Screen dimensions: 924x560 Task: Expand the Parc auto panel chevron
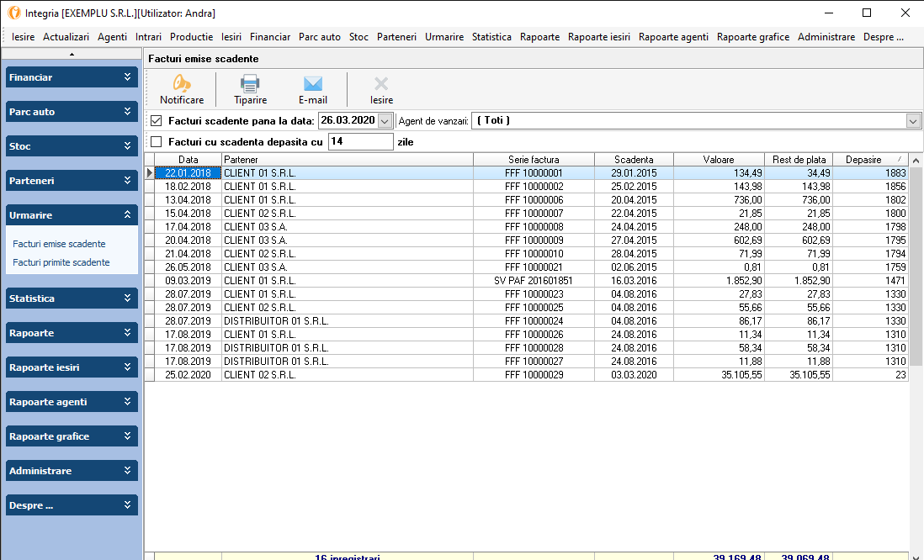coord(128,112)
